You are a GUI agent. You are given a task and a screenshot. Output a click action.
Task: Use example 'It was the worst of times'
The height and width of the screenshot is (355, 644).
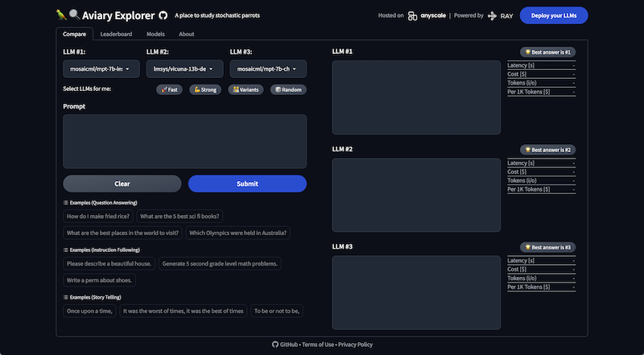tap(184, 311)
